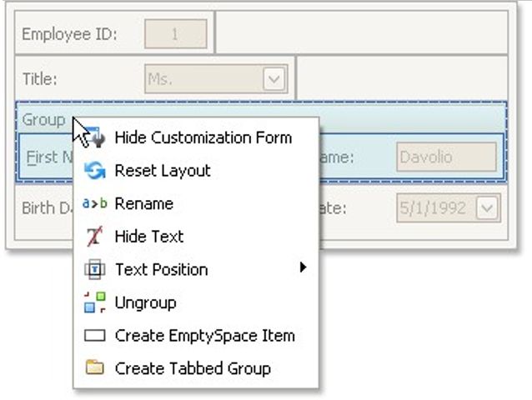The height and width of the screenshot is (400, 532).
Task: Open the Title dropdown arrow
Action: 274,79
